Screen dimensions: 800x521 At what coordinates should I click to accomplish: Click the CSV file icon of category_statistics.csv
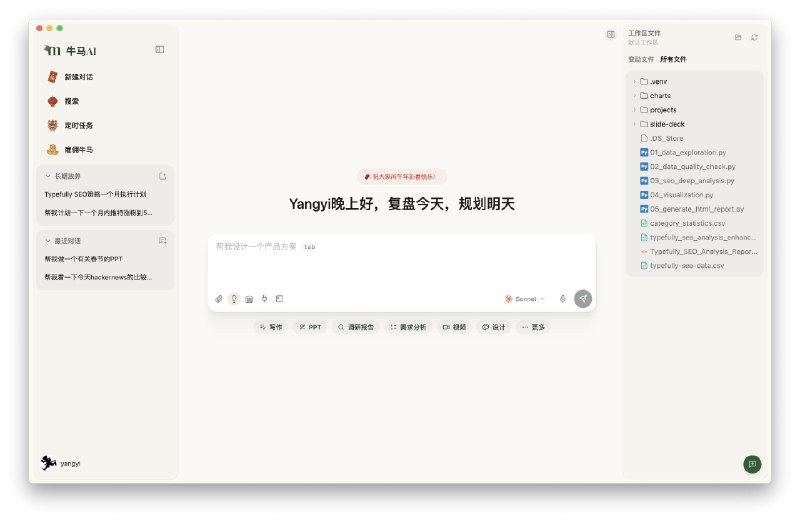[644, 223]
